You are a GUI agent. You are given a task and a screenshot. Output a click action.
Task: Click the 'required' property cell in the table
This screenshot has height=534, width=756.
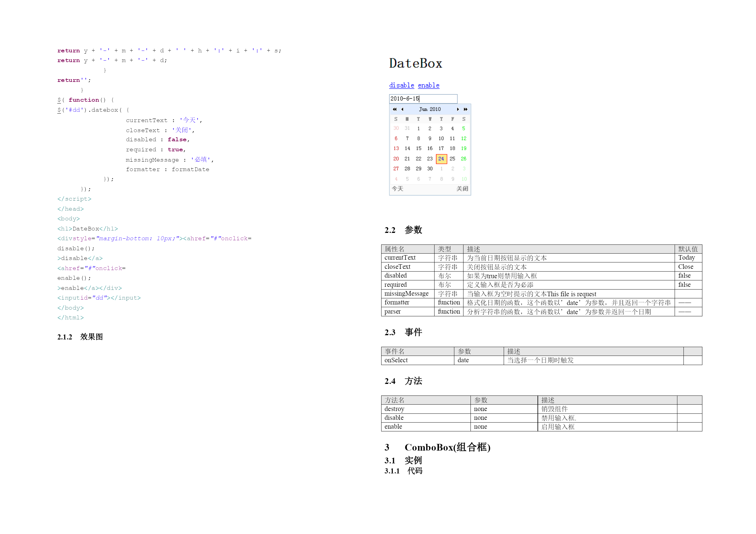coord(408,285)
